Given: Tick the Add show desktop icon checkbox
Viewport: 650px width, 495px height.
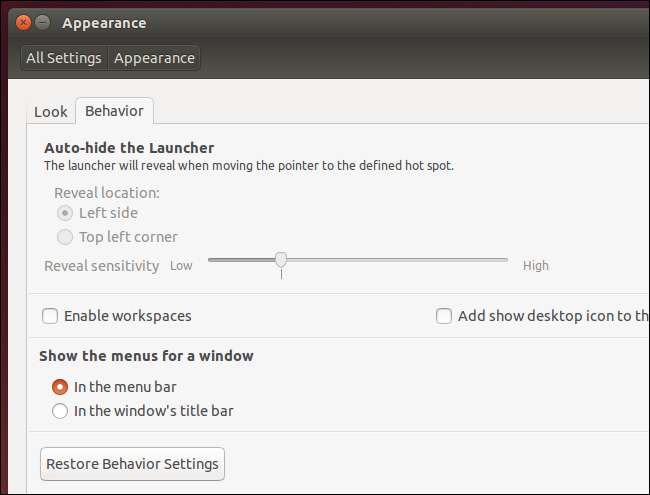Looking at the screenshot, I should point(444,316).
